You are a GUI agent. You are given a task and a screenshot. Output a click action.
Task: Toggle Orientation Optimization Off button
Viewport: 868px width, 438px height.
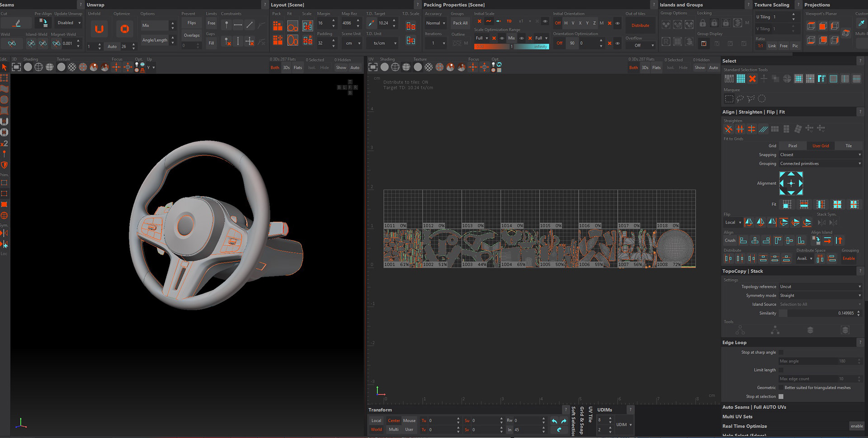point(559,43)
